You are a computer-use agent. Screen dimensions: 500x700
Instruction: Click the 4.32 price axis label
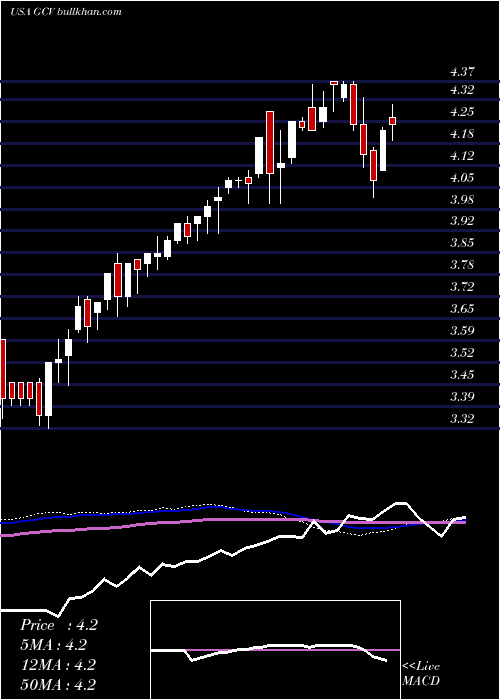click(462, 90)
